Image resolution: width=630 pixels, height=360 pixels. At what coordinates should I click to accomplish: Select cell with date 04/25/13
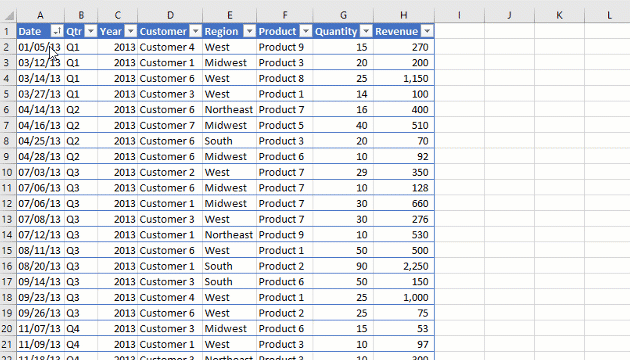point(40,141)
